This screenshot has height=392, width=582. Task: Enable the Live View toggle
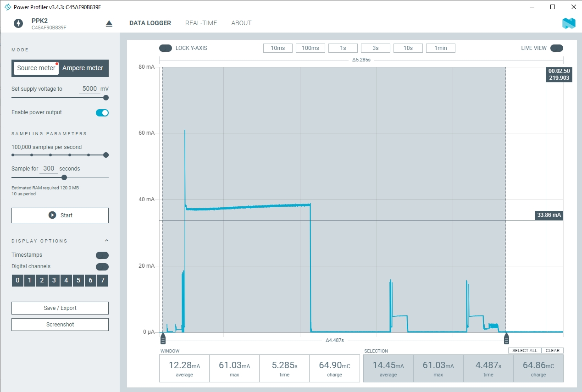(x=556, y=48)
